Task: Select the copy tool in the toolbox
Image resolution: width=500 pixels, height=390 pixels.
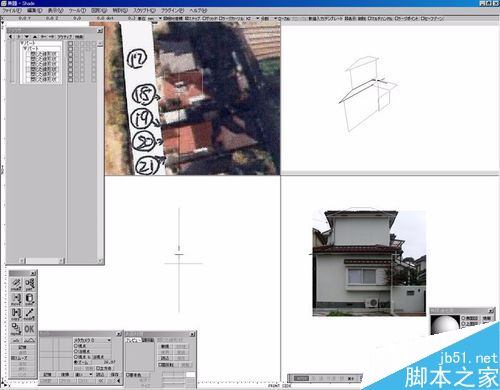Action: click(x=16, y=314)
